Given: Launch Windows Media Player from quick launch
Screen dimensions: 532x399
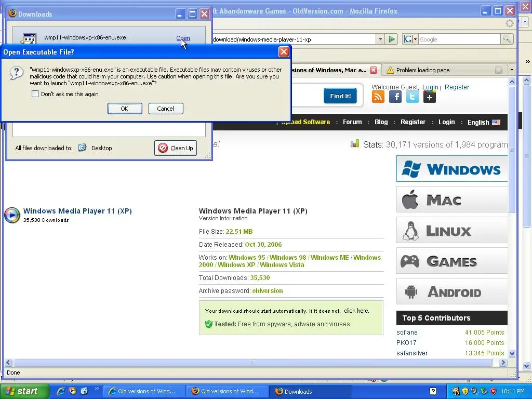Looking at the screenshot, I should tap(72, 391).
